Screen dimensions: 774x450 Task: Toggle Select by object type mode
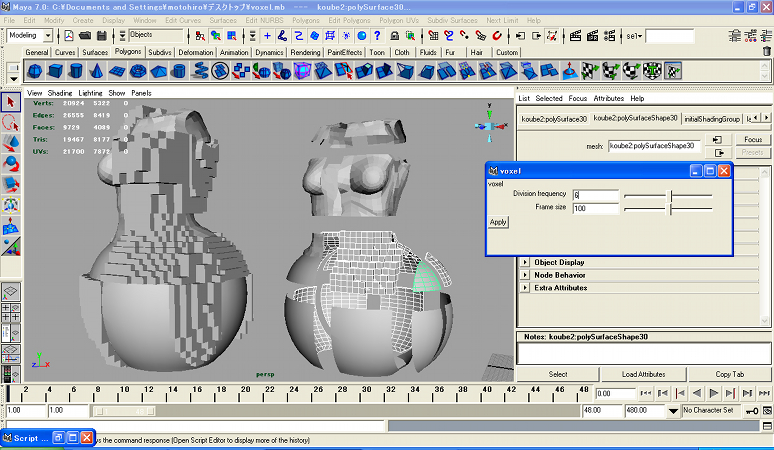click(216, 36)
